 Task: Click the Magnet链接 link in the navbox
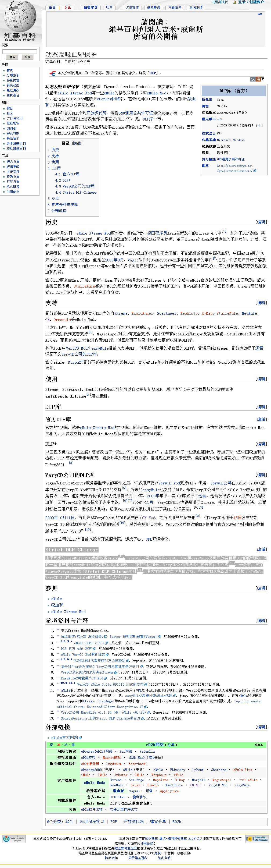click(112, 757)
